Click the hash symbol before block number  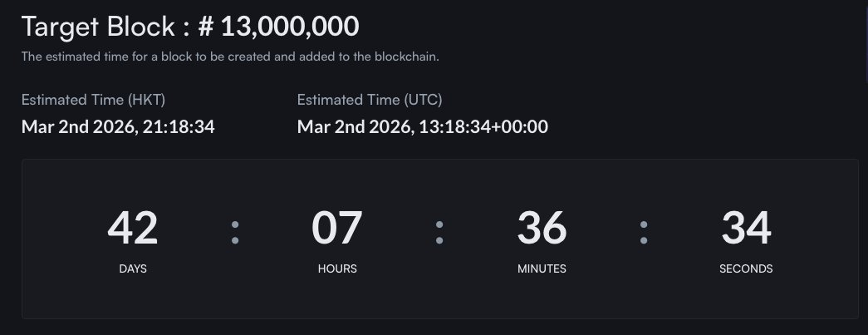point(207,27)
